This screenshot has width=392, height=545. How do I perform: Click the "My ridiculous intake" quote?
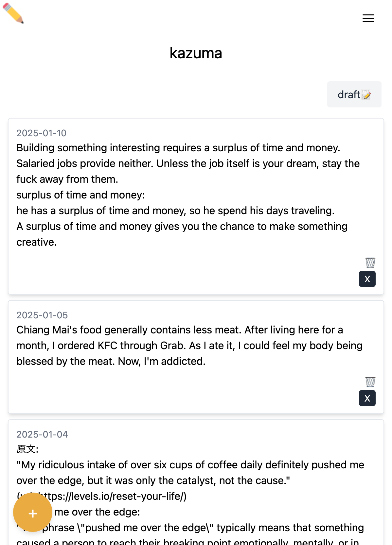(x=190, y=473)
